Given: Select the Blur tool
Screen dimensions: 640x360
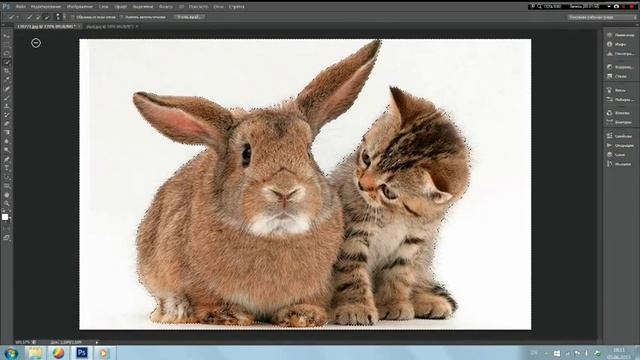Looking at the screenshot, I should (x=7, y=141).
